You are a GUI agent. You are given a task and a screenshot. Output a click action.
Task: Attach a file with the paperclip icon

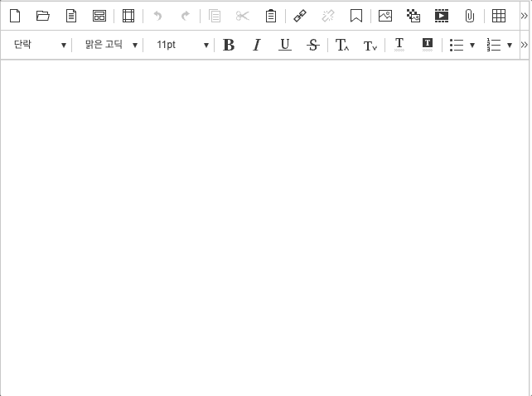(469, 16)
